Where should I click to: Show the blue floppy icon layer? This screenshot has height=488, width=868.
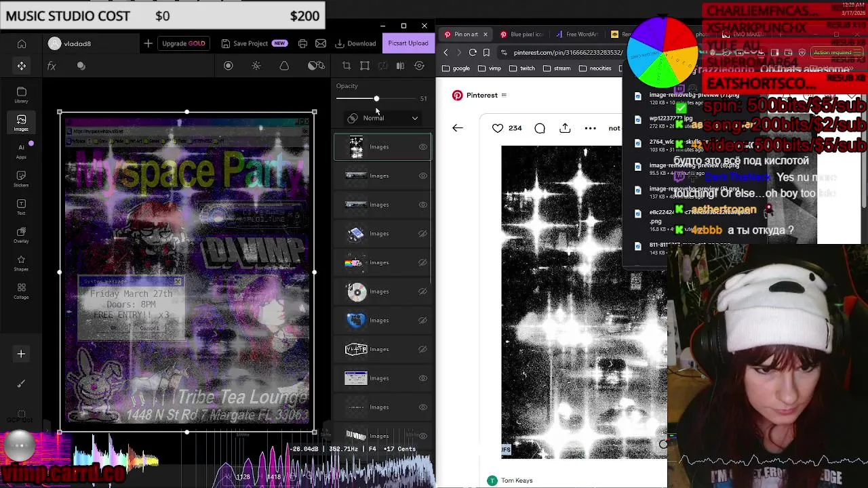click(x=422, y=234)
